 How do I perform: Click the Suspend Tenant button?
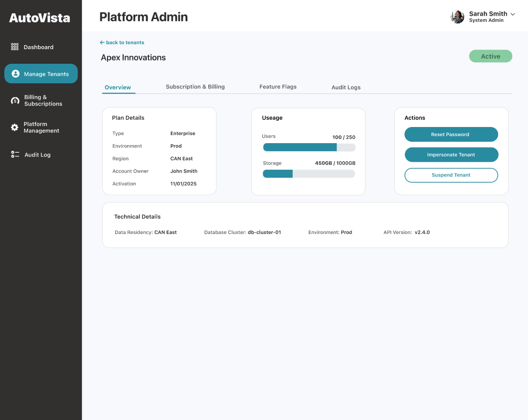tap(451, 175)
